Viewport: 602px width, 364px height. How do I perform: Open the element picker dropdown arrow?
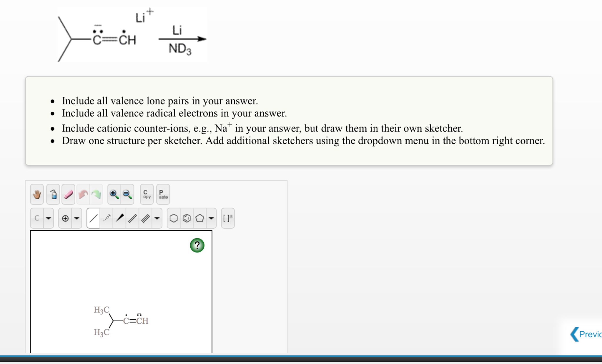(x=49, y=218)
